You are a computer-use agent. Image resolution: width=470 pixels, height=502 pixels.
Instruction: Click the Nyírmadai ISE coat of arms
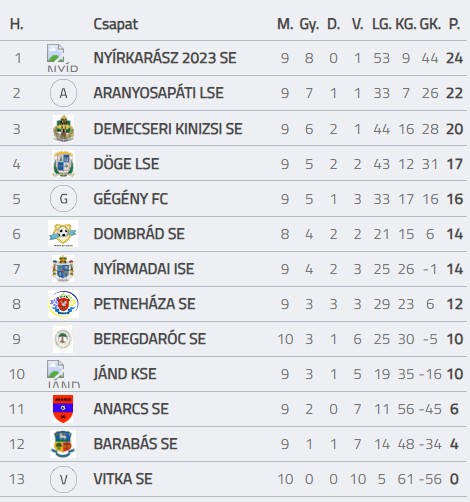[x=63, y=269]
